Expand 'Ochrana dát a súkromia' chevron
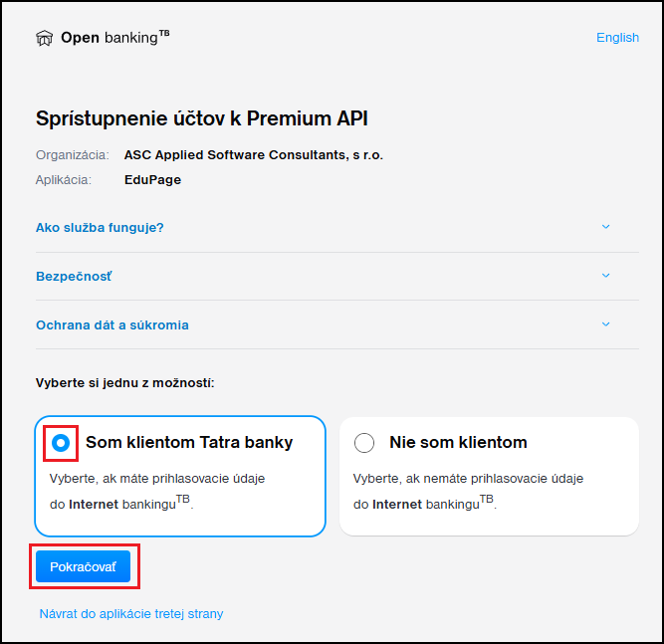Image resolution: width=664 pixels, height=644 pixels. (605, 324)
